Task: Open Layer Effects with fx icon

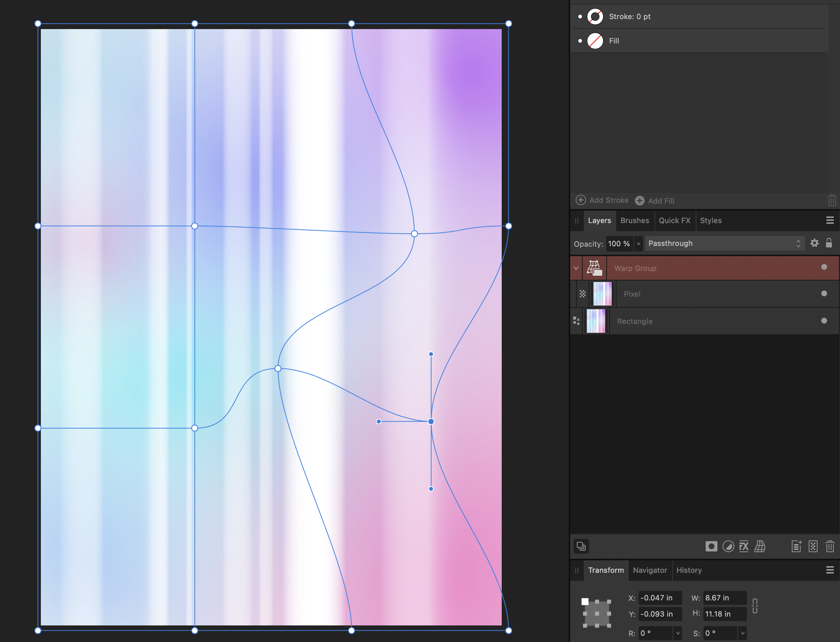Action: [744, 546]
